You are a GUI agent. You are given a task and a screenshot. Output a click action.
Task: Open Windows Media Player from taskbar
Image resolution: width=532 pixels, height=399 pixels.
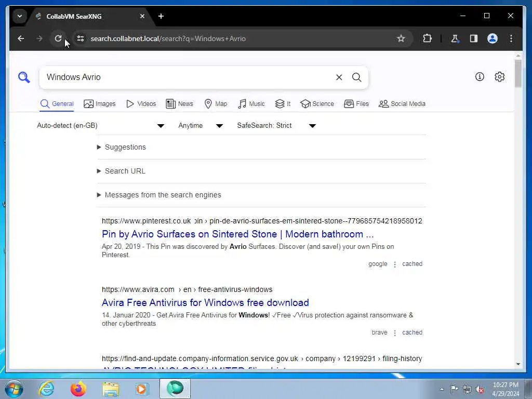(x=142, y=389)
